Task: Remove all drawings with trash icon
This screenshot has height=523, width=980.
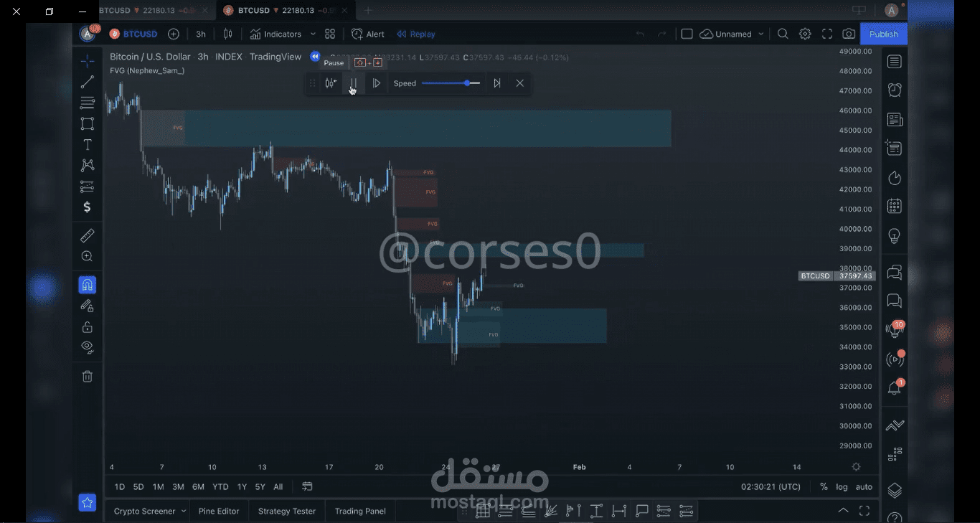Action: pos(87,376)
